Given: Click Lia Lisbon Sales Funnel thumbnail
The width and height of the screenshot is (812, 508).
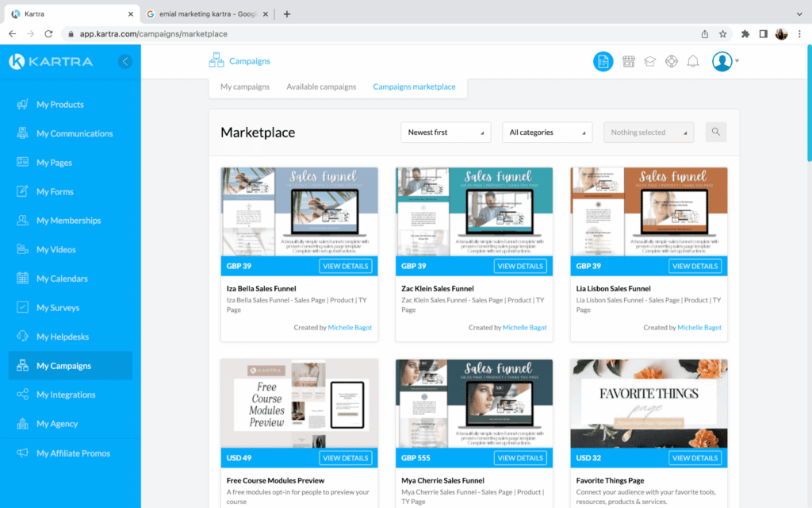Looking at the screenshot, I should click(x=649, y=211).
